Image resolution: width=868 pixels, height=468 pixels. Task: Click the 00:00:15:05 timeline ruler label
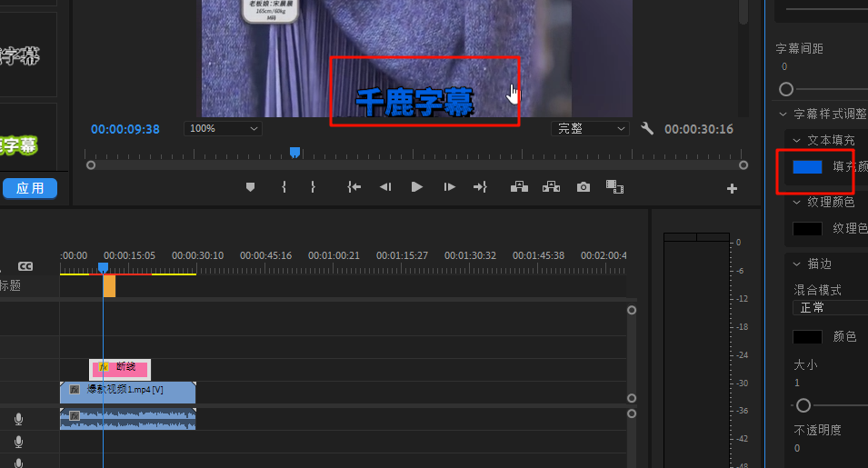coord(130,255)
